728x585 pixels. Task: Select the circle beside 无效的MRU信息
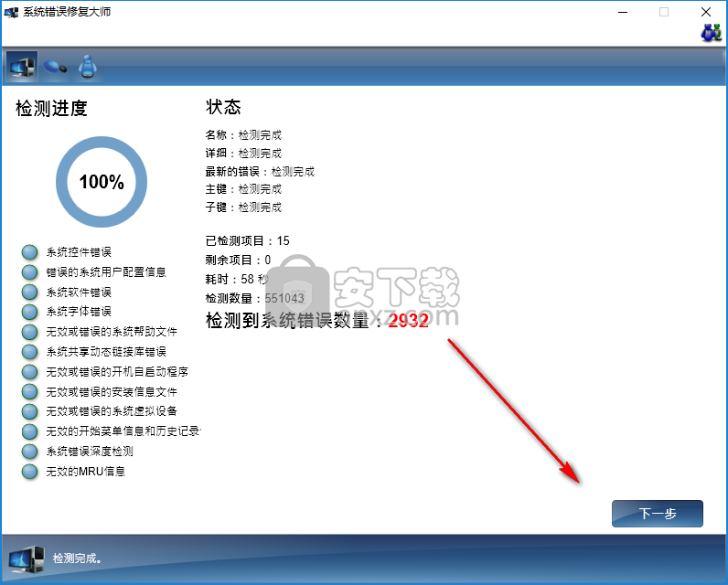[x=29, y=472]
